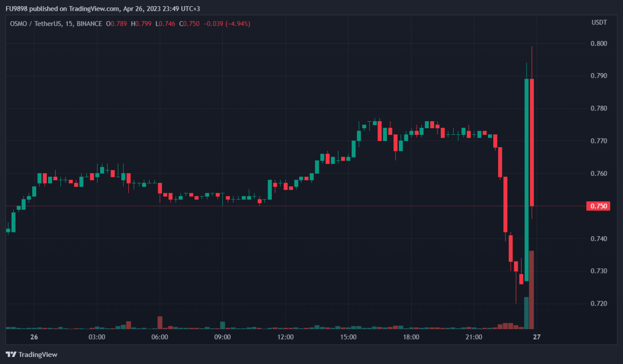Select the 27 date label on time axis
623x364 pixels.
click(x=536, y=337)
